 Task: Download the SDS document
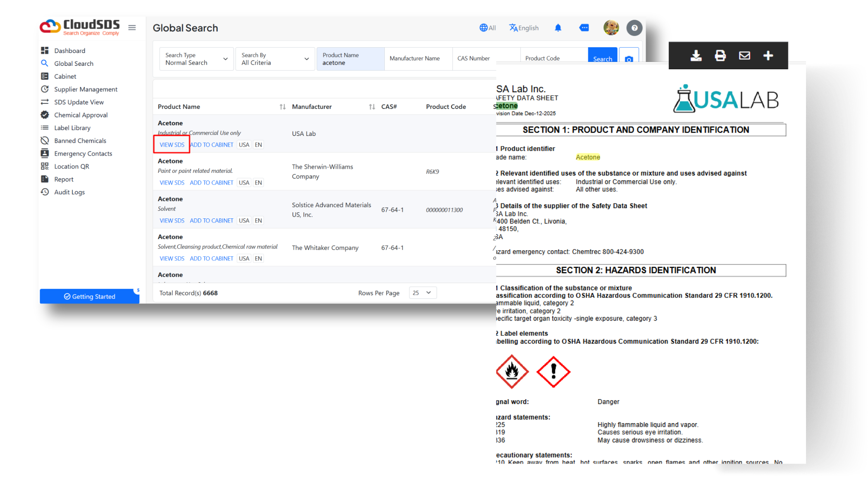696,56
